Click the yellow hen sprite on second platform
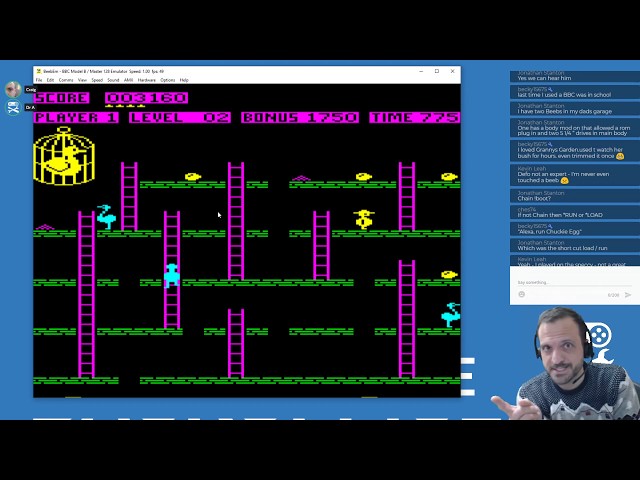640x480 pixels. [364, 219]
